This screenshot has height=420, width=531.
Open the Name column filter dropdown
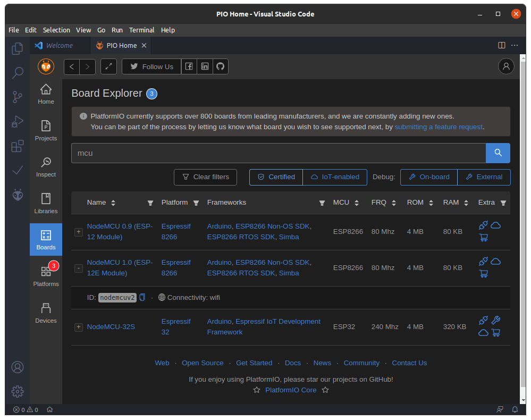[x=150, y=203]
